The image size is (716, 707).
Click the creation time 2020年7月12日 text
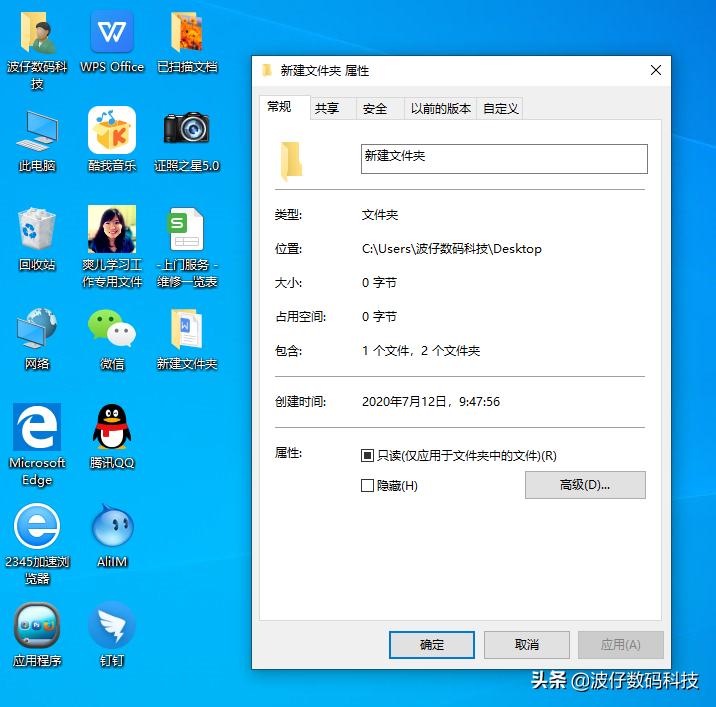(x=431, y=402)
